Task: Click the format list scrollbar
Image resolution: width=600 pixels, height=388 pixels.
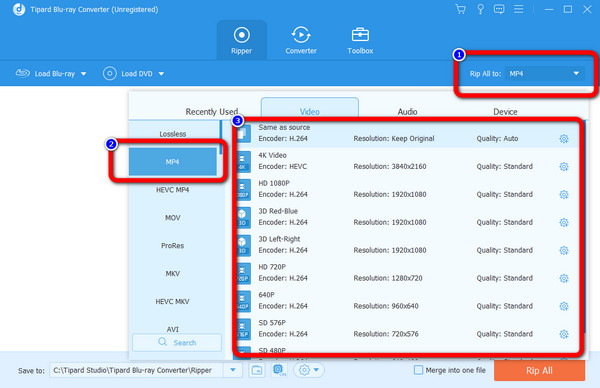Action: tap(220, 137)
